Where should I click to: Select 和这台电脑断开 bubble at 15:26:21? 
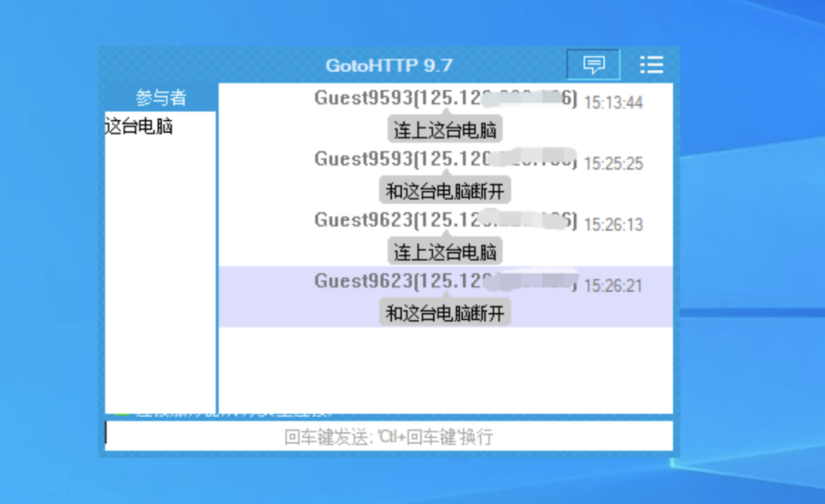pos(445,313)
